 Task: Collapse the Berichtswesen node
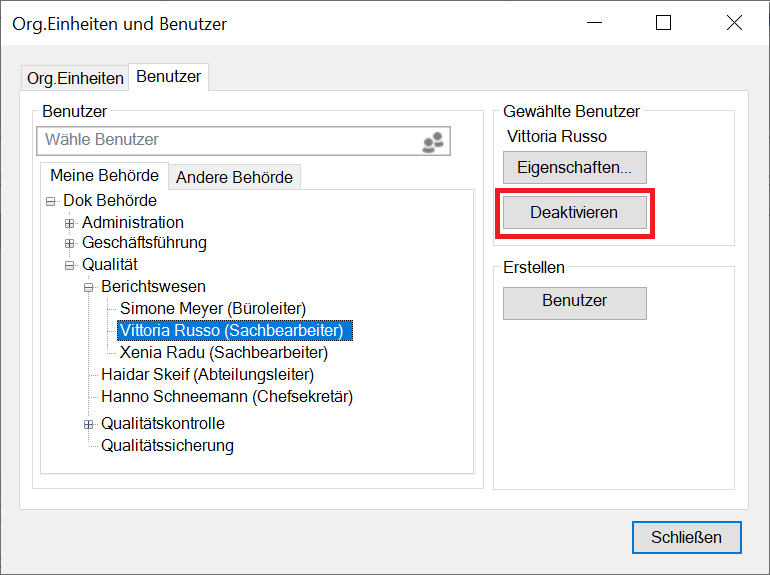tap(89, 287)
